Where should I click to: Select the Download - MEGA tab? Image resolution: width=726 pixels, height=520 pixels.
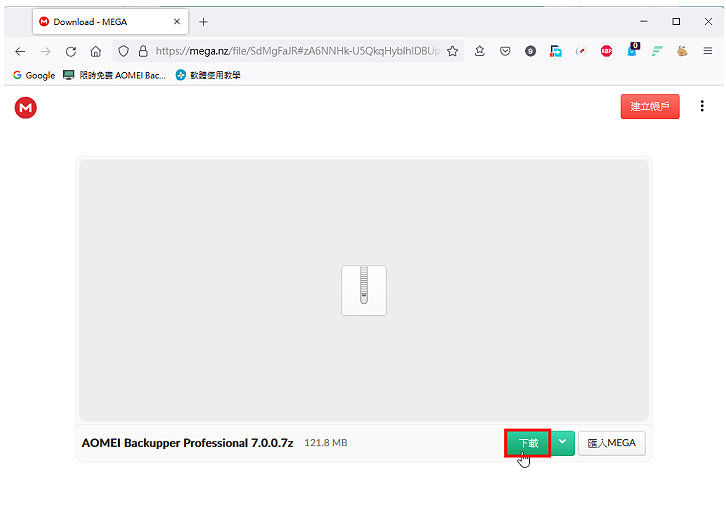(110, 22)
